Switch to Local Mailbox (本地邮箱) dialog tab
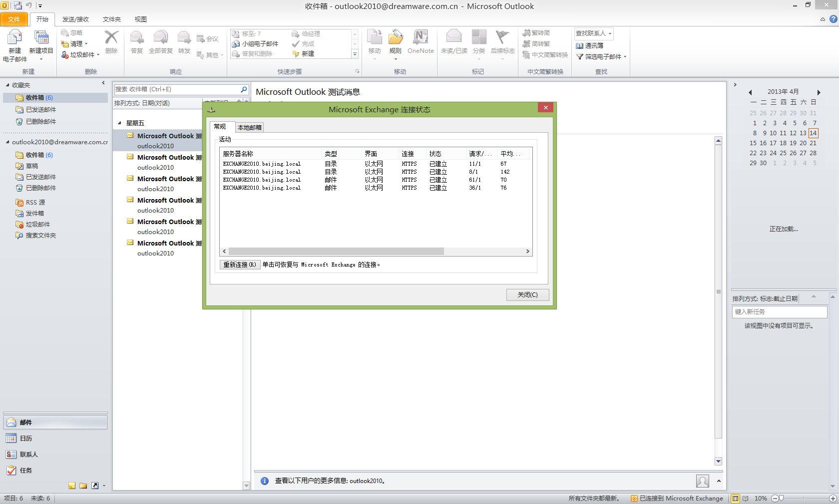Image resolution: width=839 pixels, height=504 pixels. [x=250, y=127]
